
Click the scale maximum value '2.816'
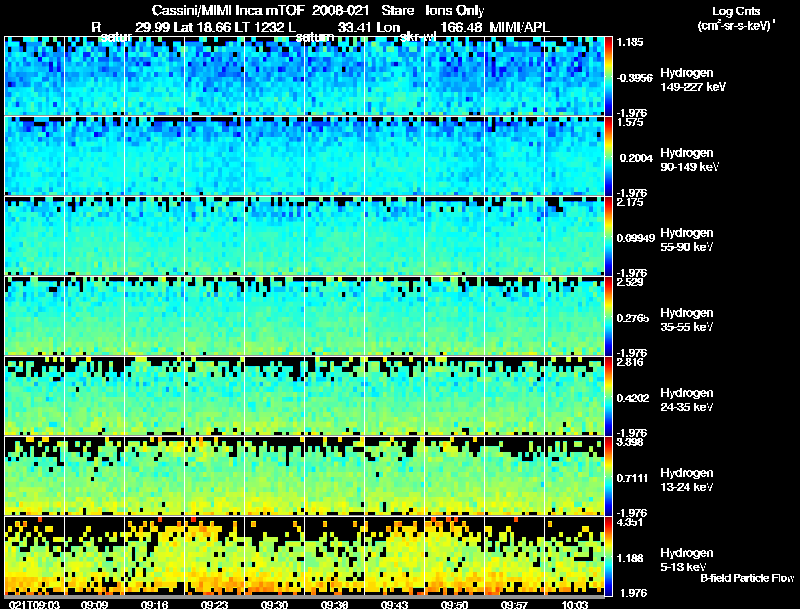coord(630,362)
